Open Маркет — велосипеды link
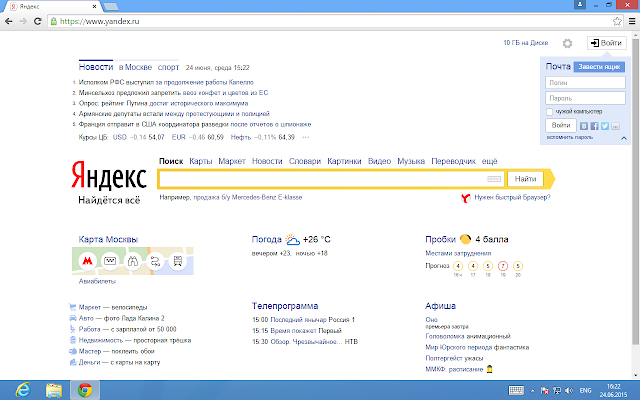 tap(113, 307)
